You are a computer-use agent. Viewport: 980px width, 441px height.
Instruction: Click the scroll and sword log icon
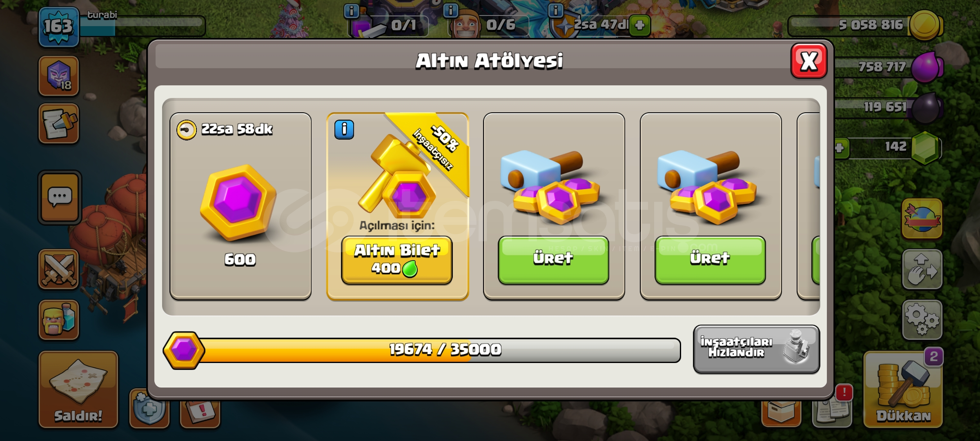click(x=59, y=124)
